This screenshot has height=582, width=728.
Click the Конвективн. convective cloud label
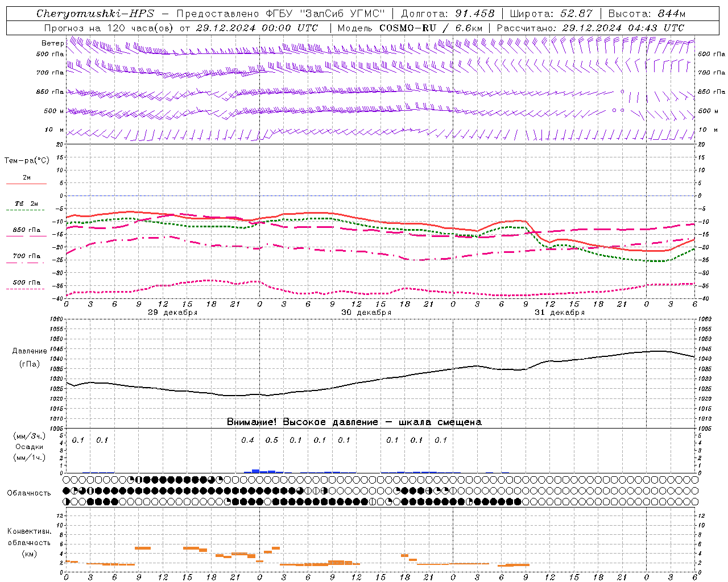tap(30, 531)
